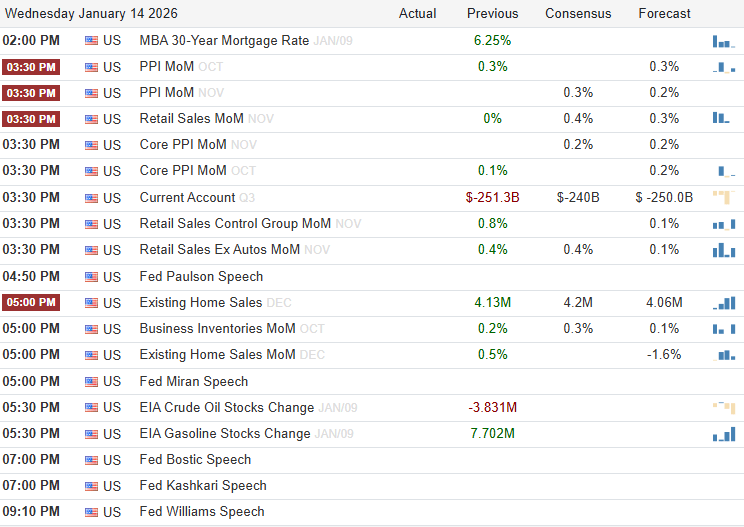Click the US flag beside Fed Paulson Speech
Screen dimensions: 744x527
tap(92, 276)
